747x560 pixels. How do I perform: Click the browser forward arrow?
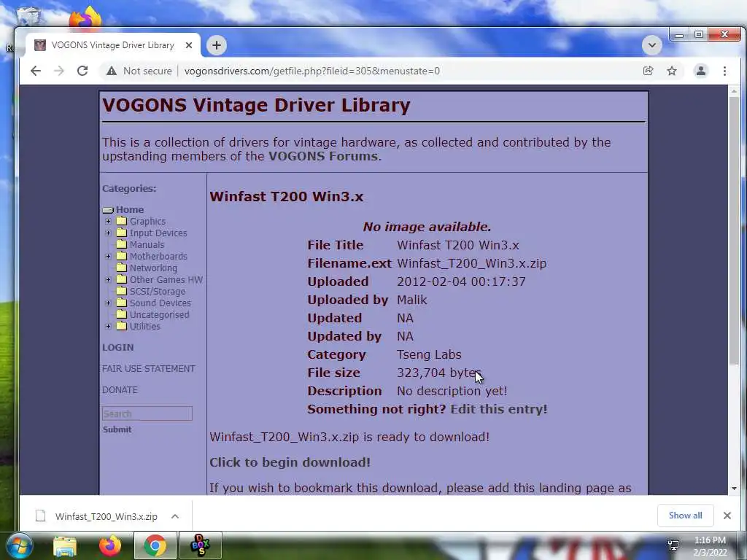coord(58,71)
